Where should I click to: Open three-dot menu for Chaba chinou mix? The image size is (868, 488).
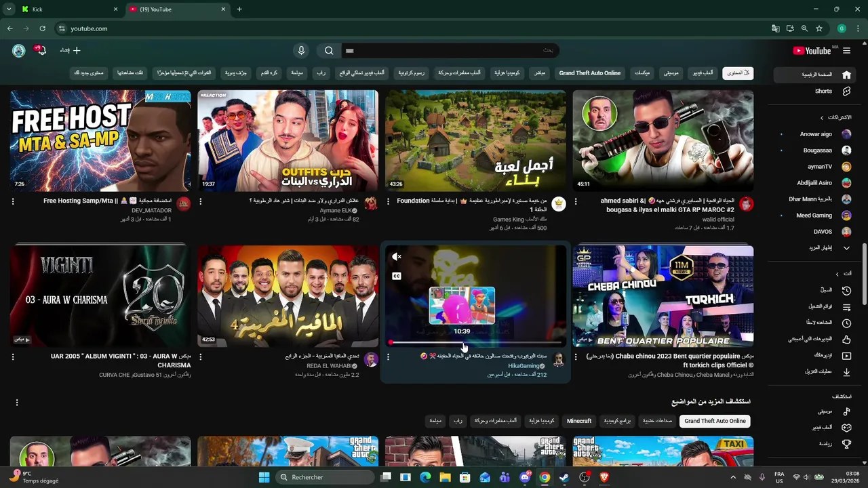pos(576,357)
